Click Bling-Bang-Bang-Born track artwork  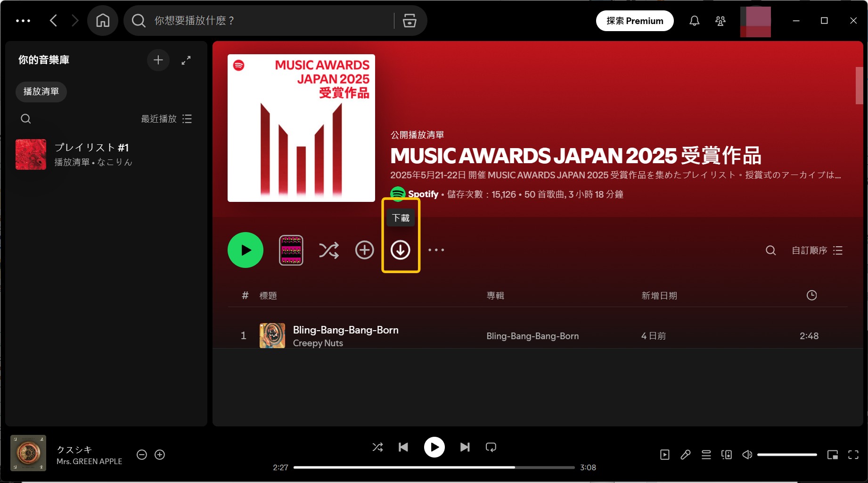tap(272, 336)
